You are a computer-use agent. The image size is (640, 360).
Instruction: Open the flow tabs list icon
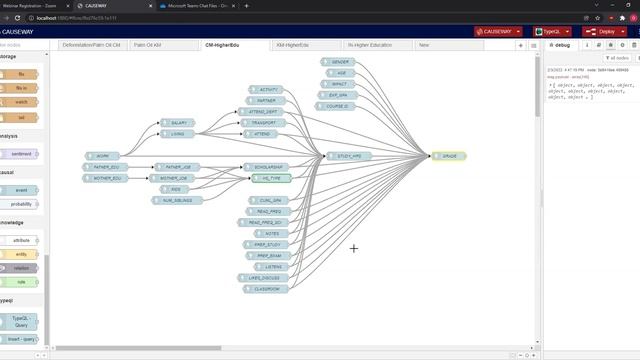click(x=533, y=46)
